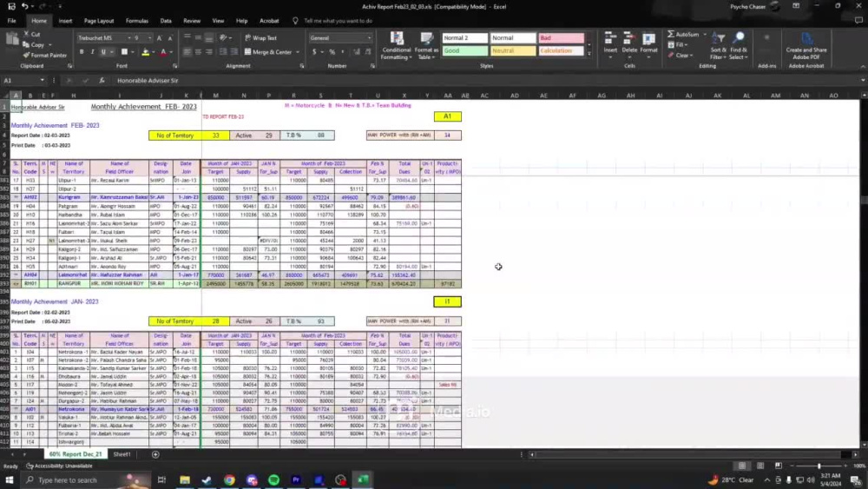868x489 pixels.
Task: Toggle italic formatting
Action: 92,52
